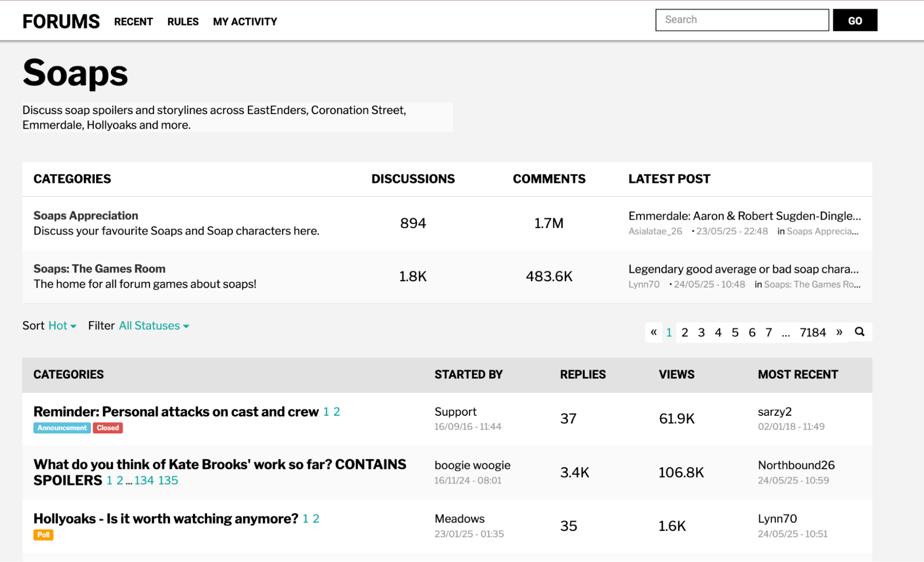Open MY ACTIVITY nav item
Image resolution: width=924 pixels, height=562 pixels.
click(245, 21)
